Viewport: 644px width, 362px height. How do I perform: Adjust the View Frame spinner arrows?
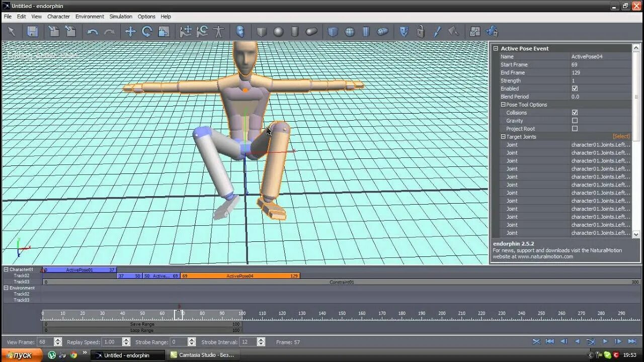[x=58, y=342]
